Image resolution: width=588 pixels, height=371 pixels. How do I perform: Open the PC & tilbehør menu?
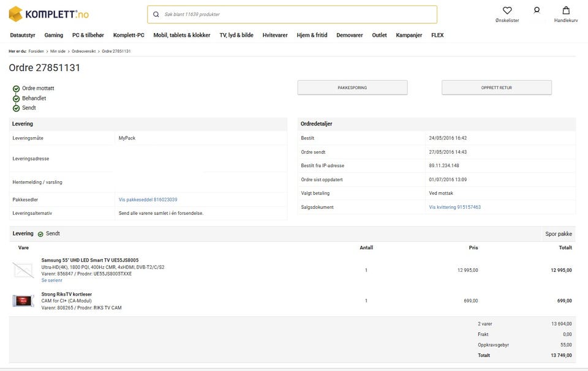click(x=88, y=36)
